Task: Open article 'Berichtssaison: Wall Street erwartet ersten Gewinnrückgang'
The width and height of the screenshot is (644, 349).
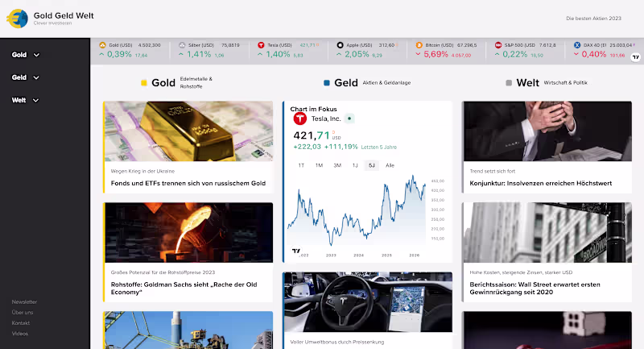Action: (x=535, y=289)
